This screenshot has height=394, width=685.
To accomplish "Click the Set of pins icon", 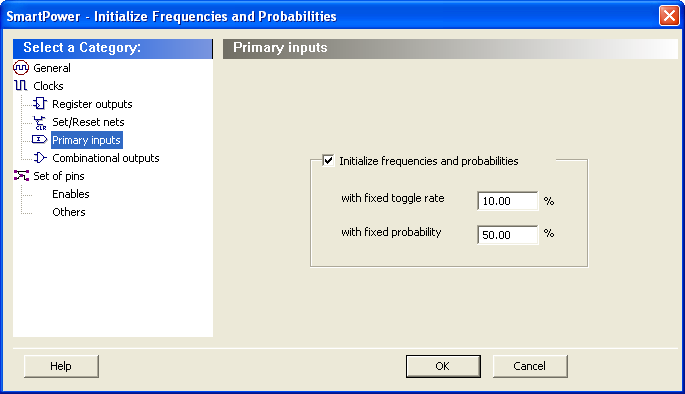I will [21, 176].
